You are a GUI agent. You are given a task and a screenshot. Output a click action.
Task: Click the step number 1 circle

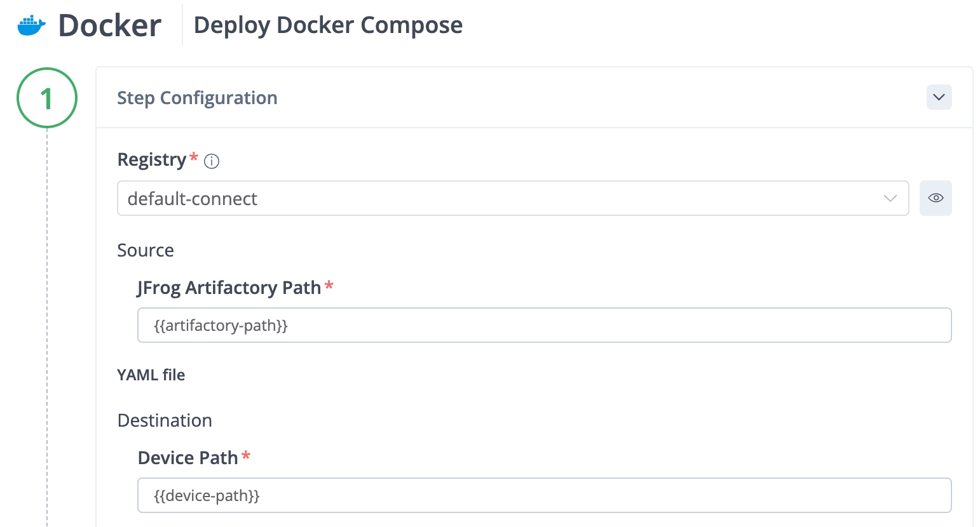(x=47, y=98)
